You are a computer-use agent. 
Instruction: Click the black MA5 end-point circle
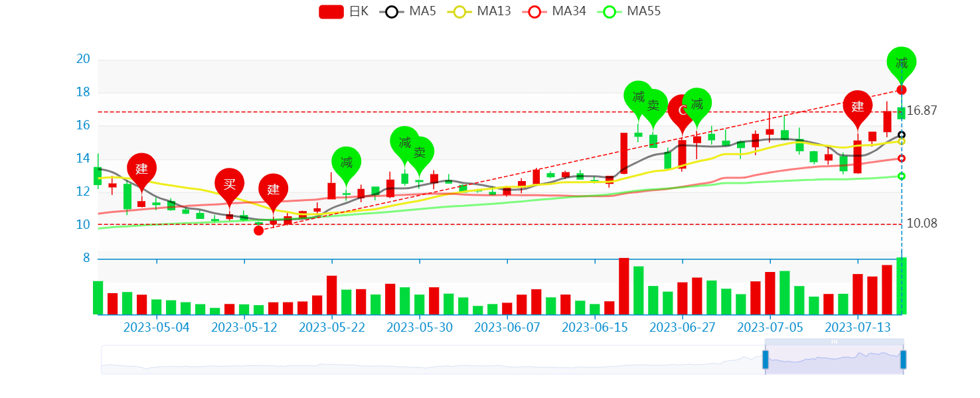click(902, 135)
